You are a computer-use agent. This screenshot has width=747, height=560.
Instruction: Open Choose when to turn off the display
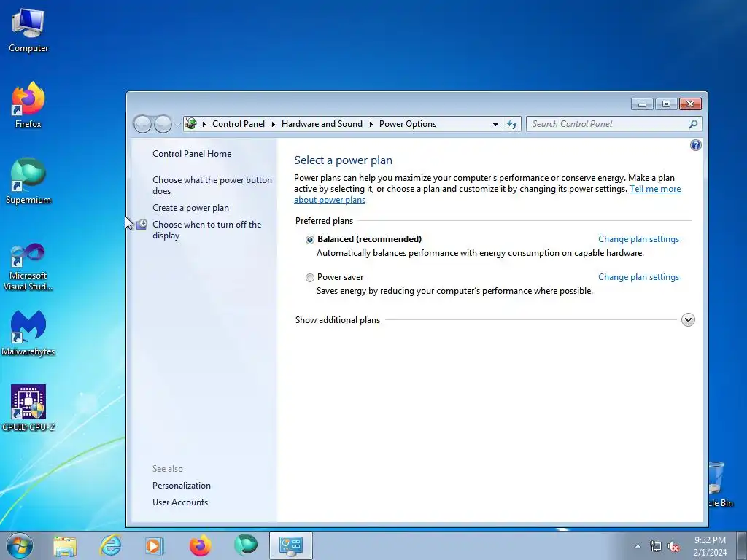(x=206, y=230)
